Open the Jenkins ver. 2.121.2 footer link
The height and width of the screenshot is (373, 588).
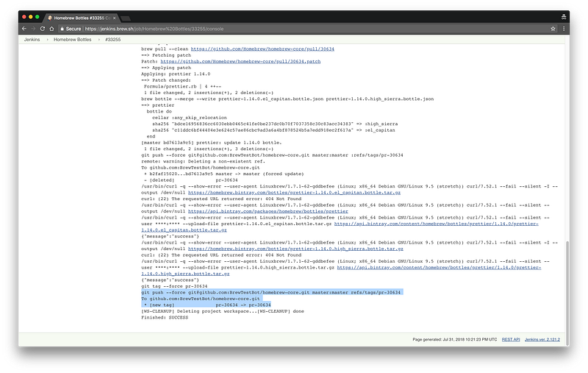542,339
